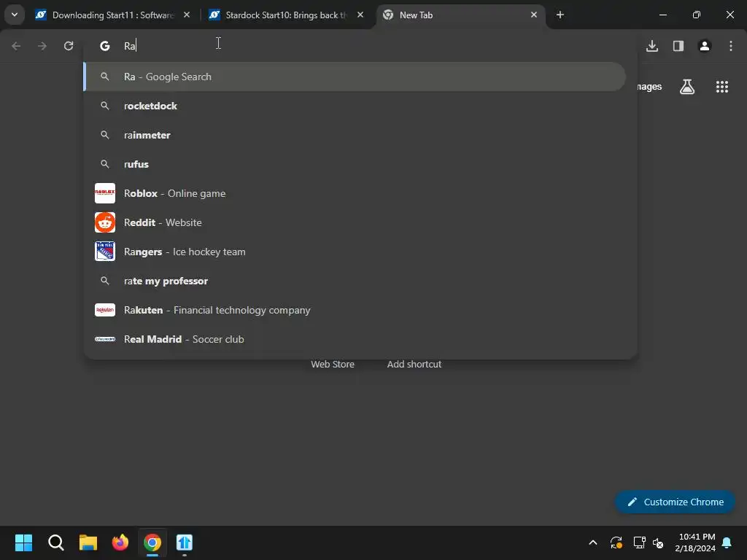747x560 pixels.
Task: Choose 'rate my professor' suggestion
Action: click(x=355, y=281)
